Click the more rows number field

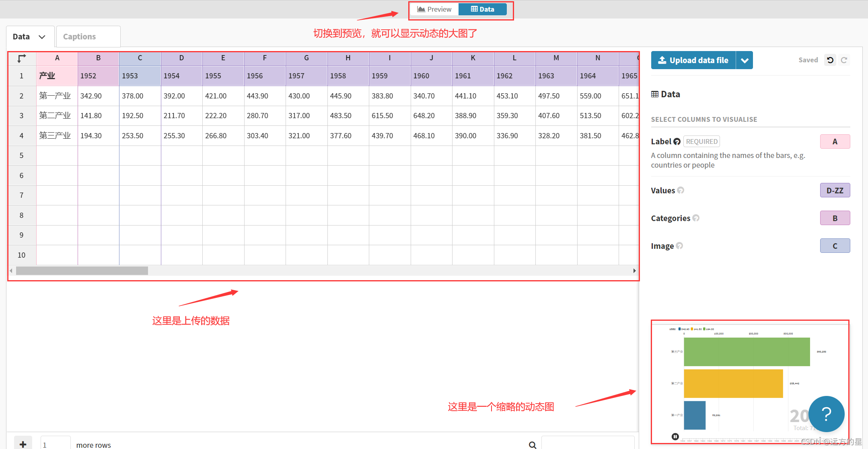click(x=56, y=444)
